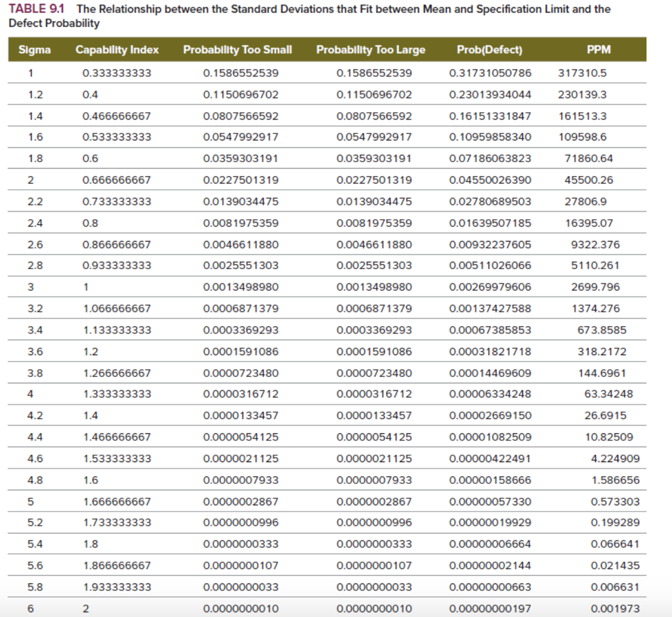Image resolution: width=672 pixels, height=617 pixels.
Task: Select PPM value 1.586656
Action: (x=615, y=480)
